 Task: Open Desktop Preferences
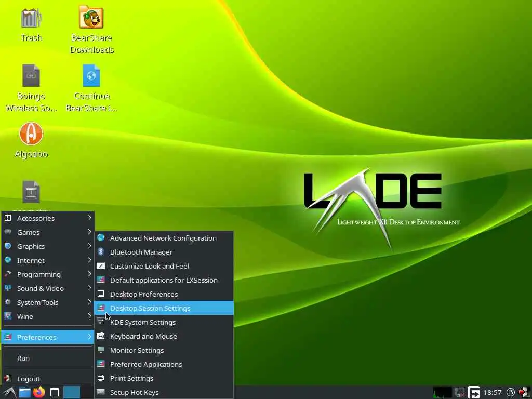click(x=164, y=294)
